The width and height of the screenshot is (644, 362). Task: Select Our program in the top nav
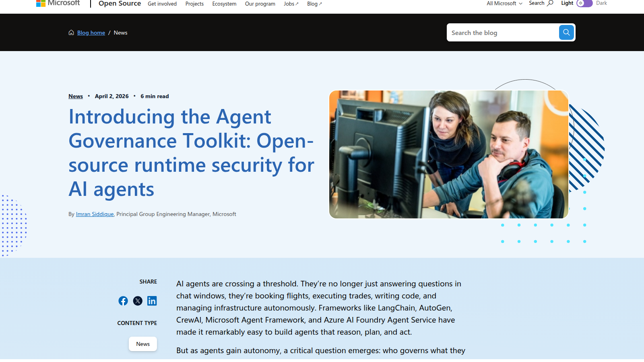(x=260, y=4)
